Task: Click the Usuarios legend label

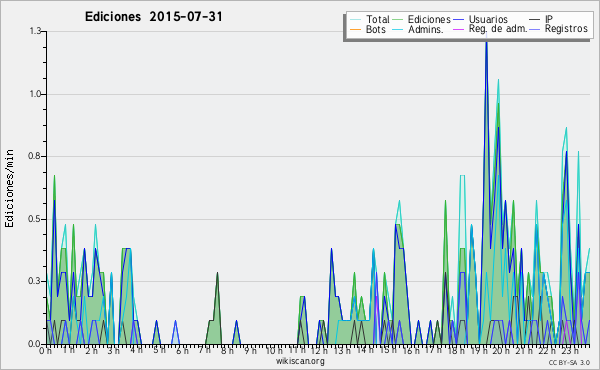Action: (488, 19)
